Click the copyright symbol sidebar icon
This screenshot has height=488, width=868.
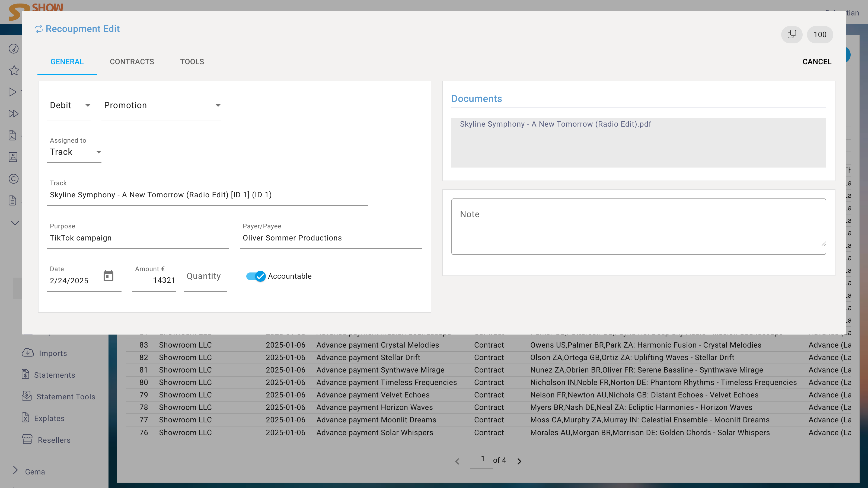pos(14,179)
